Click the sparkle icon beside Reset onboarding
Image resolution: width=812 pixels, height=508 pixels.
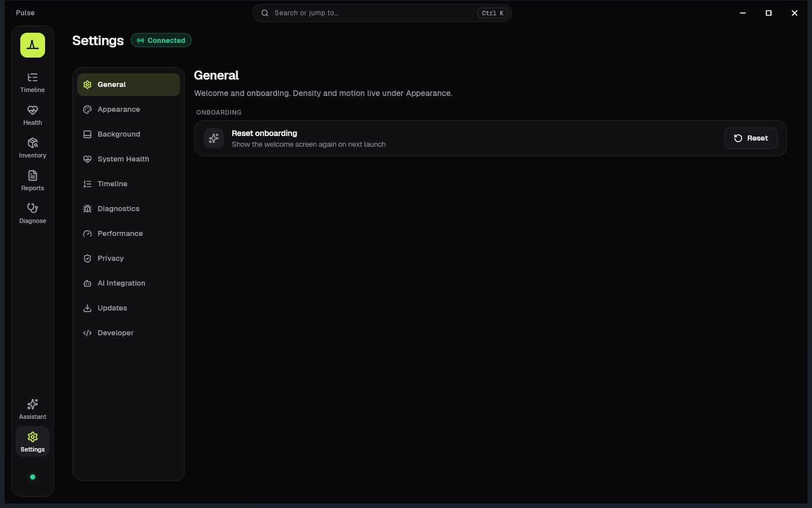point(214,138)
